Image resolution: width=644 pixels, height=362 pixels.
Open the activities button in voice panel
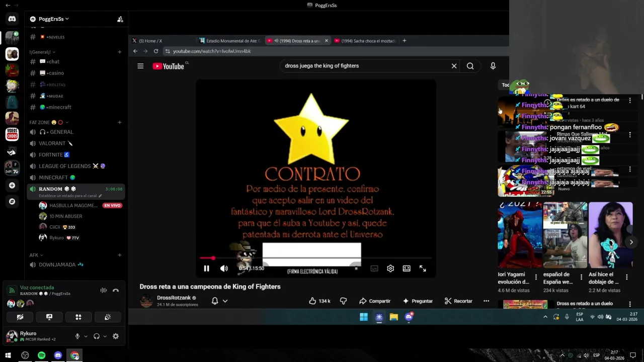coord(78,317)
